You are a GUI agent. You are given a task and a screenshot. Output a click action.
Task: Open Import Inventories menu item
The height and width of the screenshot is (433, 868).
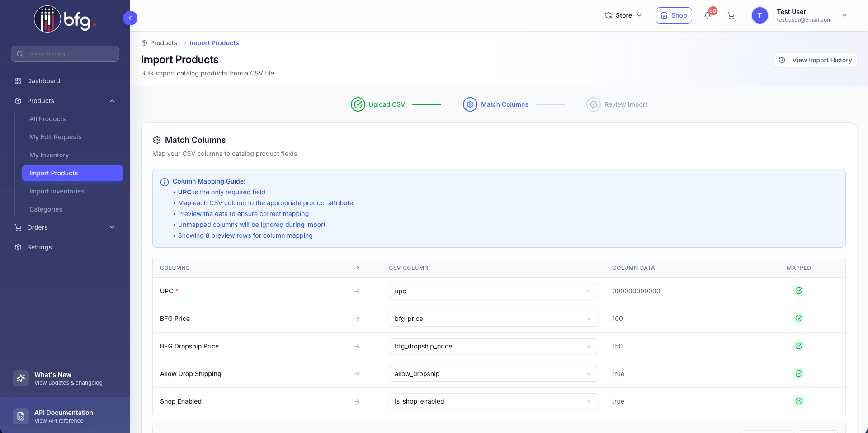(57, 191)
